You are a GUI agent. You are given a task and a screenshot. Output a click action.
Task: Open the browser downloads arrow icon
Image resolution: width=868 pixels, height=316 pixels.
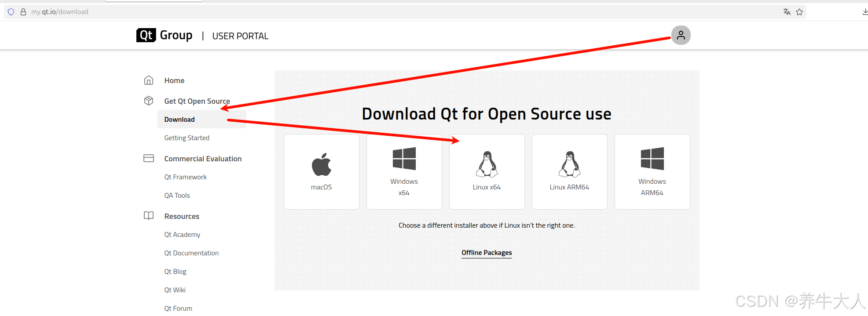(x=864, y=12)
